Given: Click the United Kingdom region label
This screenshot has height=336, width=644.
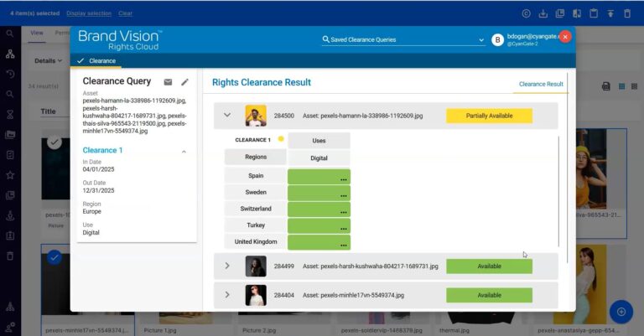Looking at the screenshot, I should tap(256, 241).
